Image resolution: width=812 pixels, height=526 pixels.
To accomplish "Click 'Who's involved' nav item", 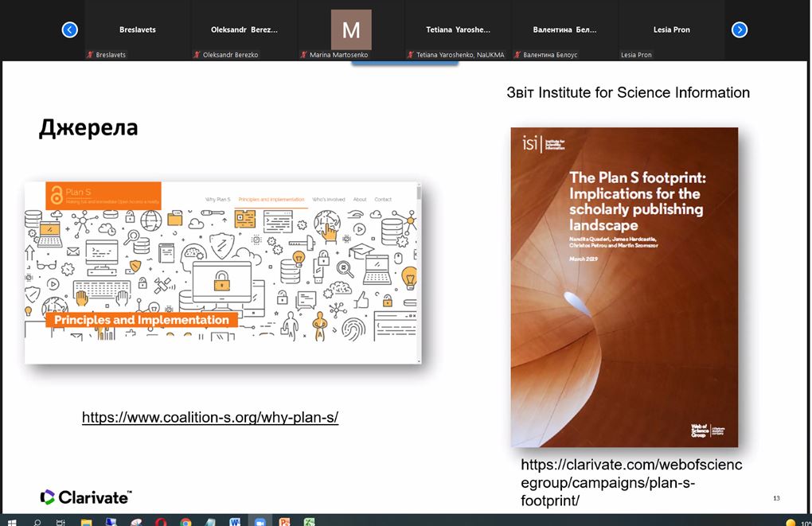I will (x=328, y=199).
